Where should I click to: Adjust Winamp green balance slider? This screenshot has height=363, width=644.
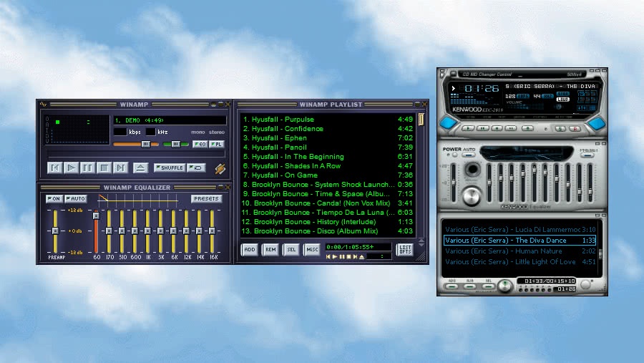coord(176,145)
